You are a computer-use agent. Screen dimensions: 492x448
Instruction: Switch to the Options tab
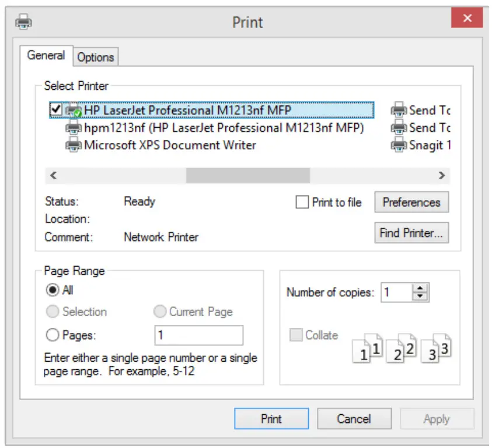click(x=96, y=57)
